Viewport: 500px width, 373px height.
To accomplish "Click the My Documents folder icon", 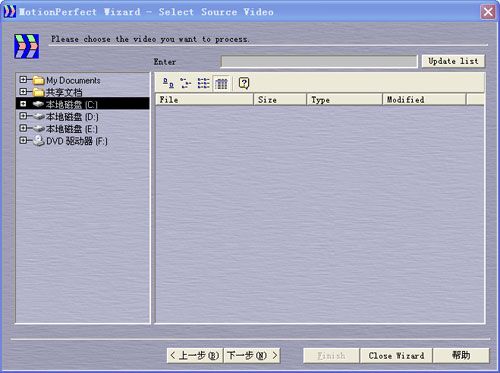I will [x=39, y=80].
